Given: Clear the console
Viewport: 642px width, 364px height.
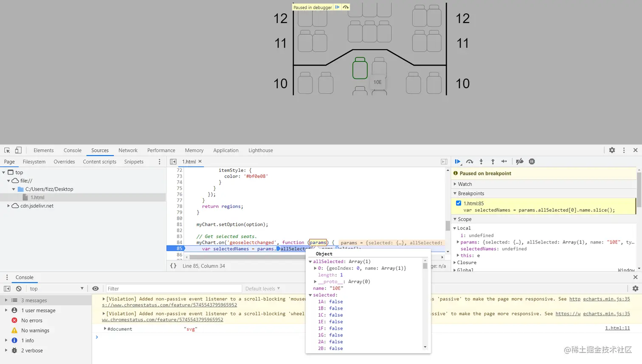Looking at the screenshot, I should tap(19, 288).
